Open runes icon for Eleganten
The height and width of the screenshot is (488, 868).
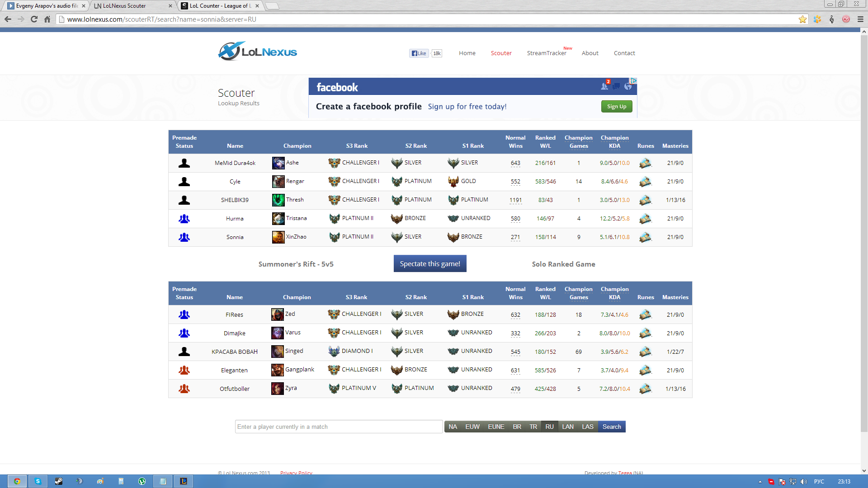(x=645, y=370)
